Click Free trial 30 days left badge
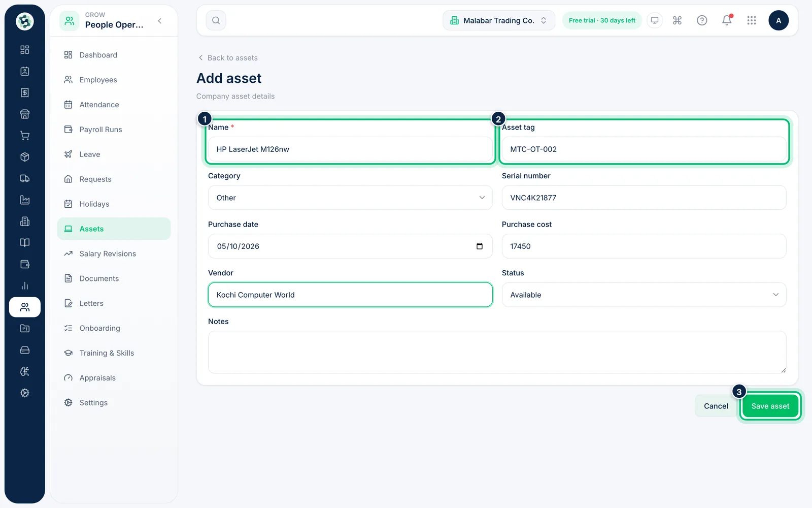The image size is (812, 508). [x=602, y=20]
